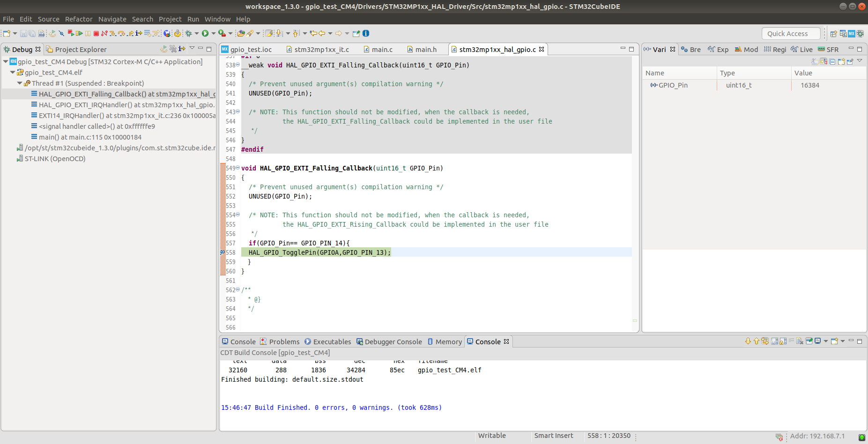Image resolution: width=868 pixels, height=444 pixels.
Task: Click the green Run launch icon
Action: coord(205,33)
